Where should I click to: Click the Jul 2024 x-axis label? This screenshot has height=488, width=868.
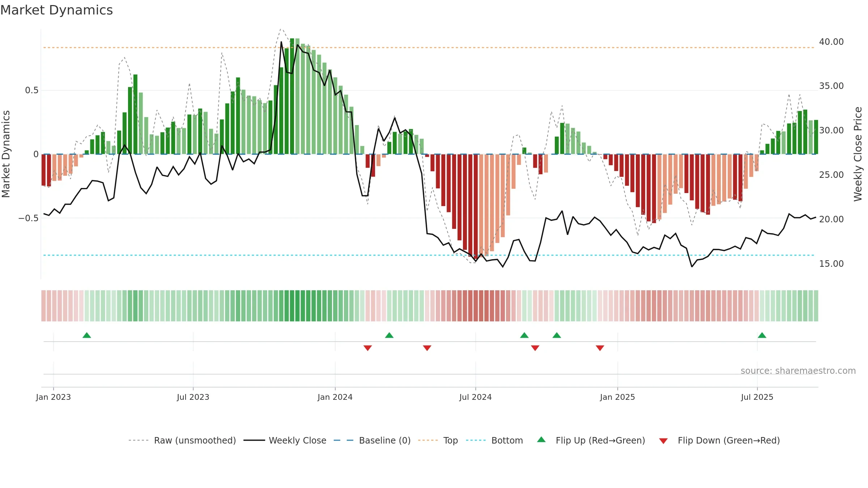(x=476, y=397)
